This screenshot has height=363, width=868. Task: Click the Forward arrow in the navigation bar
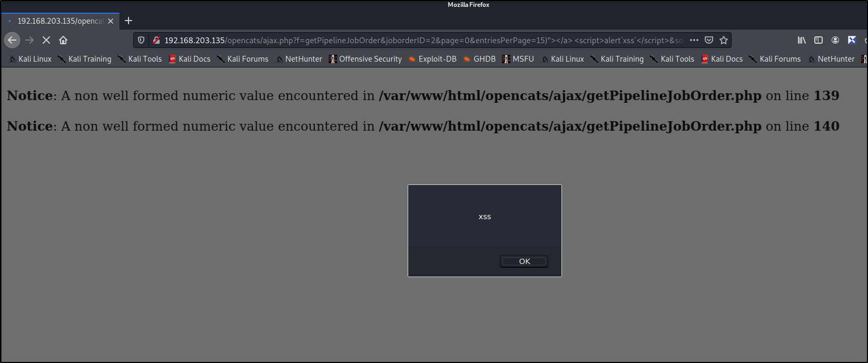point(29,40)
